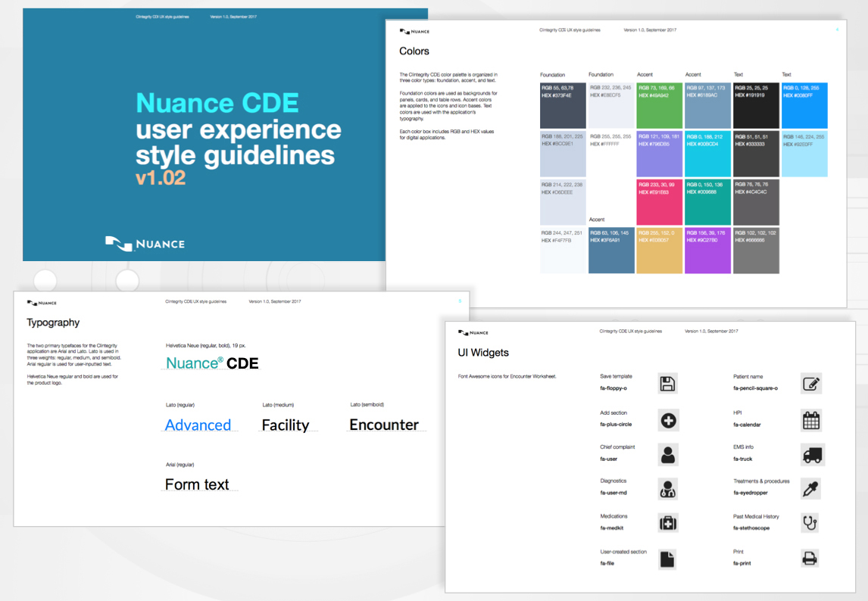The height and width of the screenshot is (601, 868).
Task: Click the 'fa-file' icon name label
Action: tap(607, 563)
